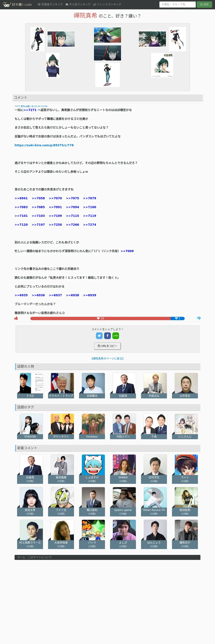Open the suki-kira.com/p/89375/c/778 link

(44, 145)
